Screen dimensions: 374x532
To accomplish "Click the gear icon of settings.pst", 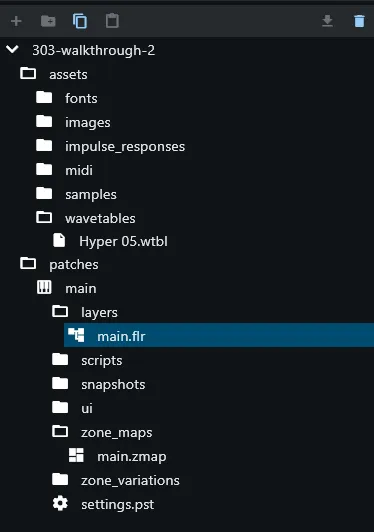I will [x=60, y=503].
